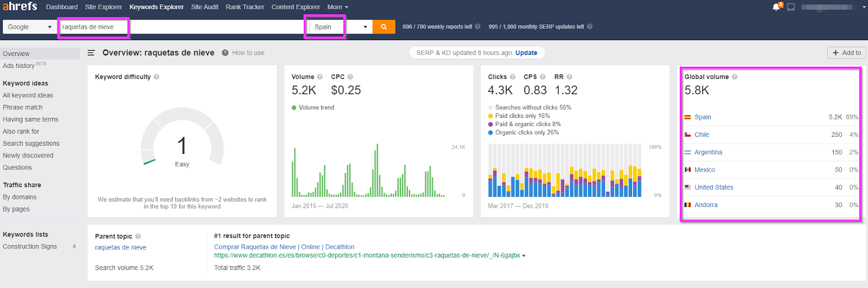This screenshot has width=868, height=288.
Task: Open the decathlon.es green URL
Action: (x=367, y=255)
